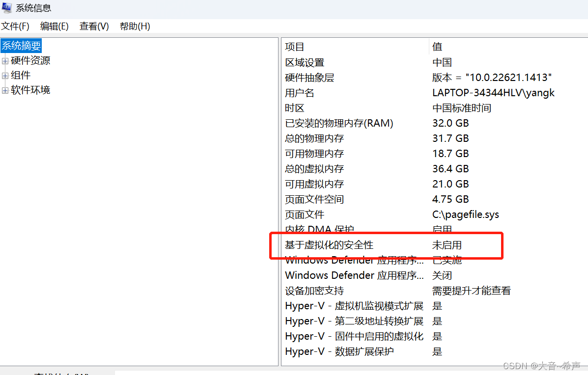Click the 中国标准时间 value

click(x=462, y=108)
